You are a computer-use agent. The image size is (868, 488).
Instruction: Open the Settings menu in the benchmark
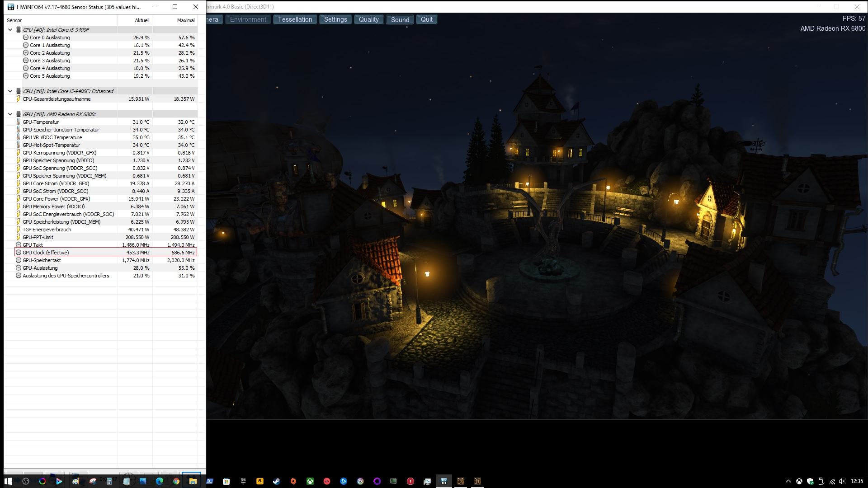click(335, 19)
